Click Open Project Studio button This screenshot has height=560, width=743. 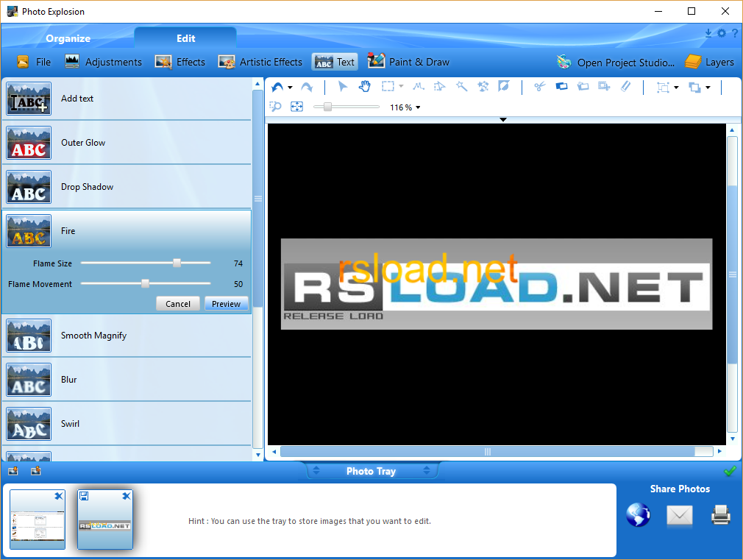(616, 63)
